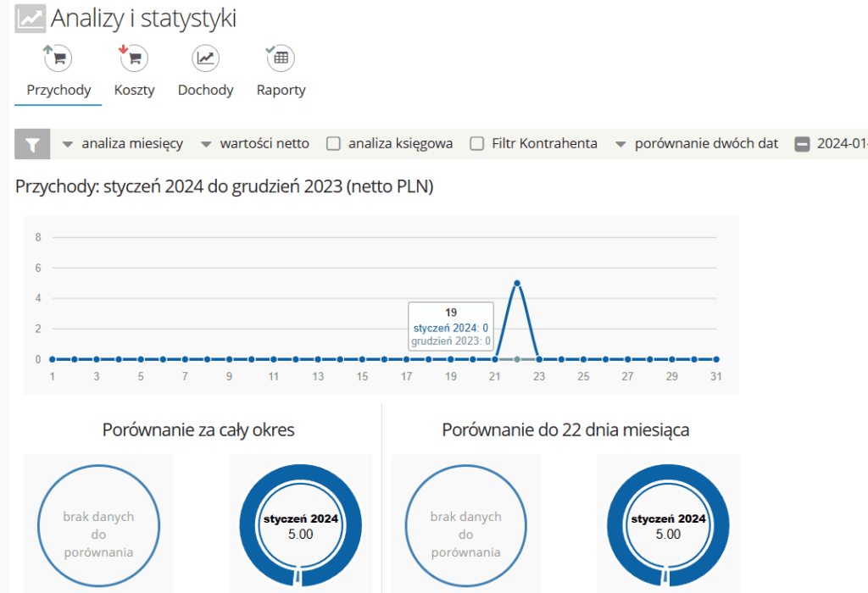Click the Koszty cart icon with red arrow

click(x=133, y=58)
